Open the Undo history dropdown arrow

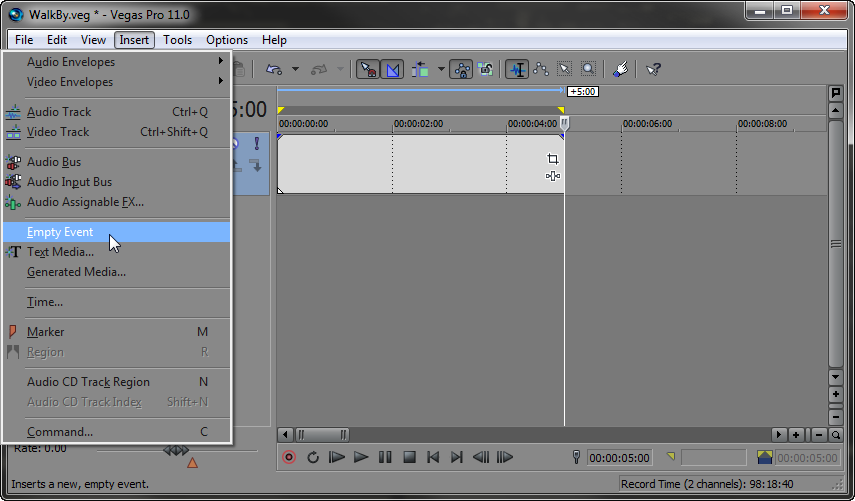pyautogui.click(x=295, y=69)
